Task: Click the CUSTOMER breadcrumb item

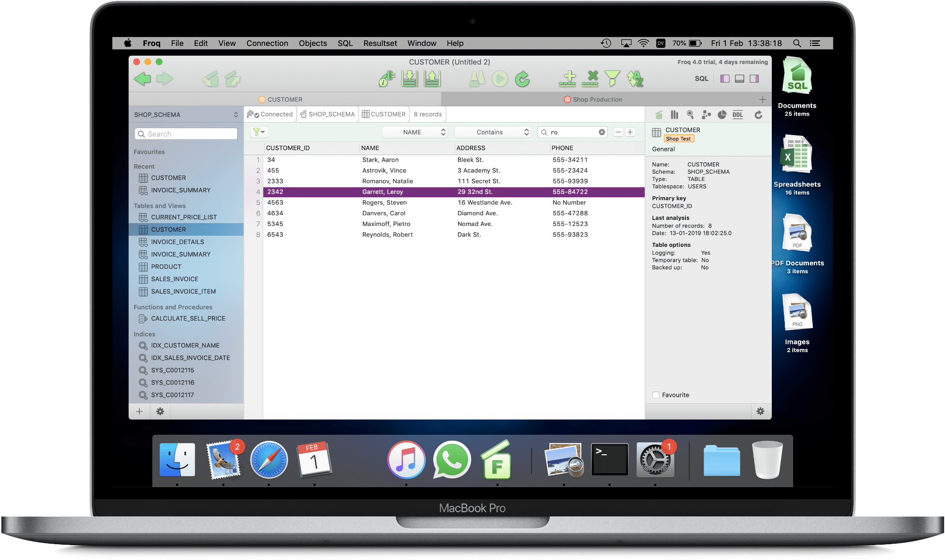Action: click(x=384, y=114)
